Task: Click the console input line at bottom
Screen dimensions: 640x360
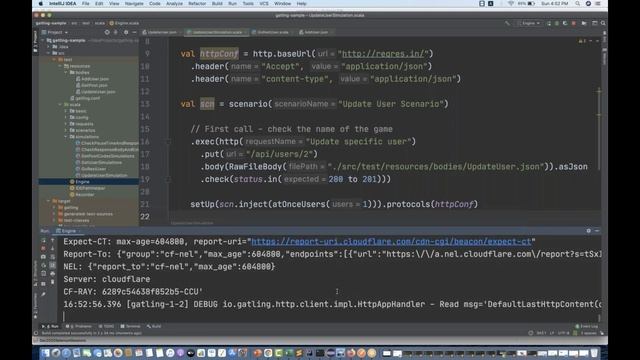Action: coord(331,316)
